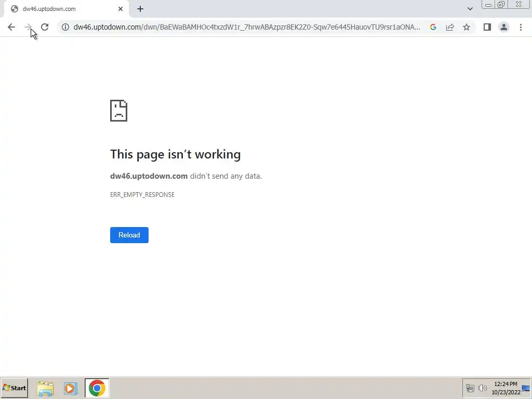This screenshot has height=399, width=532.
Task: Open the Chrome profile avatar menu
Action: coord(504,27)
